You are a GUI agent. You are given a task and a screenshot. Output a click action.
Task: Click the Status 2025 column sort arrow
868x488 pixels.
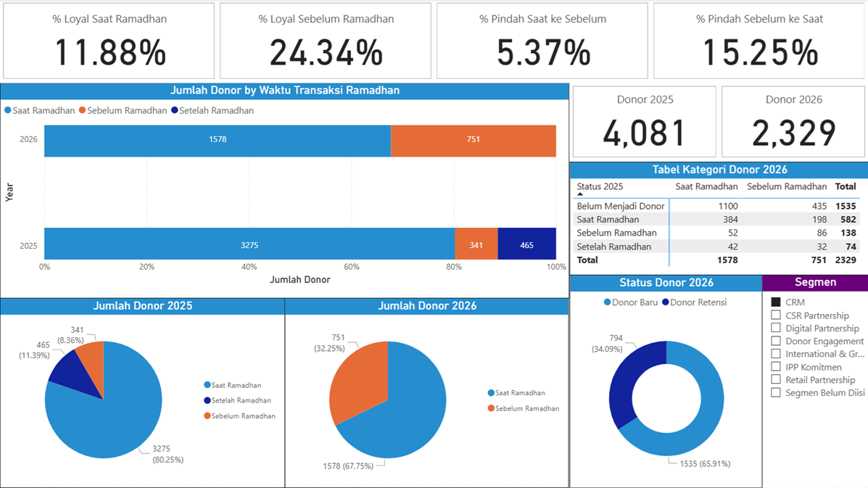(580, 194)
